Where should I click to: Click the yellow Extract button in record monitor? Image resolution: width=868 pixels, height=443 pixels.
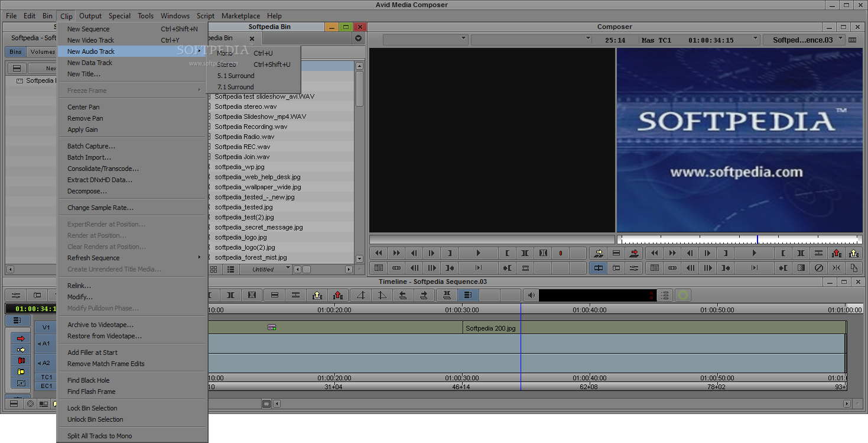(854, 253)
